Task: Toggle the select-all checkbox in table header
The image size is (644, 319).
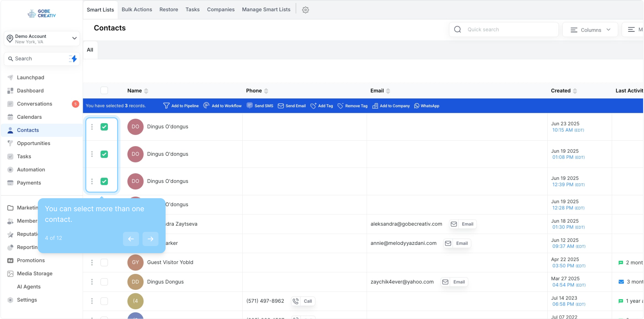Action: click(x=104, y=90)
